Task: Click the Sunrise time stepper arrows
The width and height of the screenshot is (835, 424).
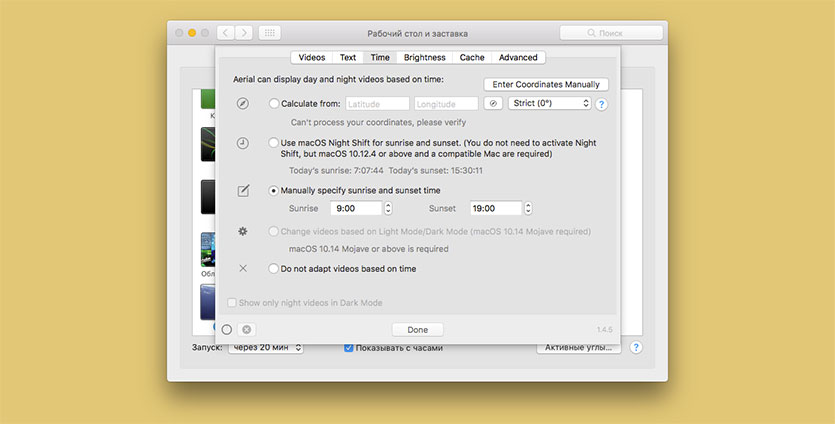Action: (388, 209)
